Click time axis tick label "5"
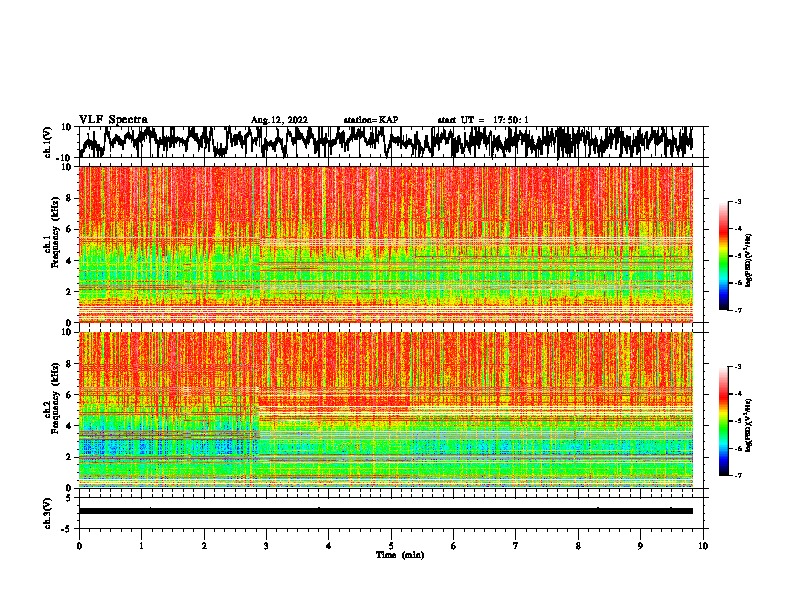 point(391,546)
